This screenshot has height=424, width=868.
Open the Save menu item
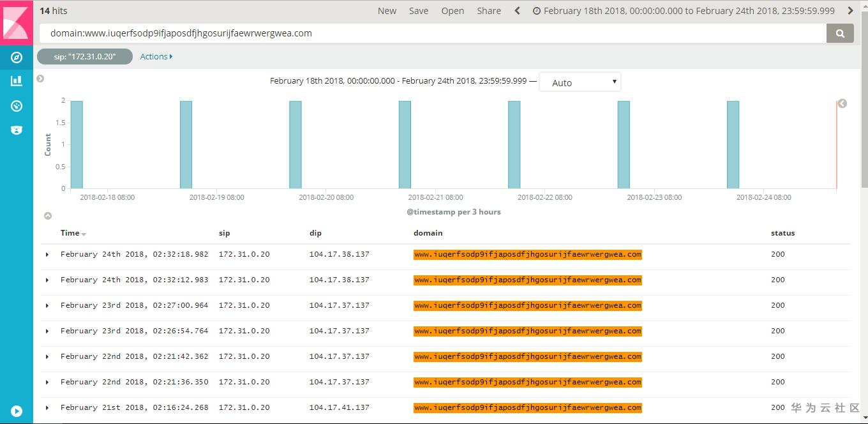click(419, 11)
